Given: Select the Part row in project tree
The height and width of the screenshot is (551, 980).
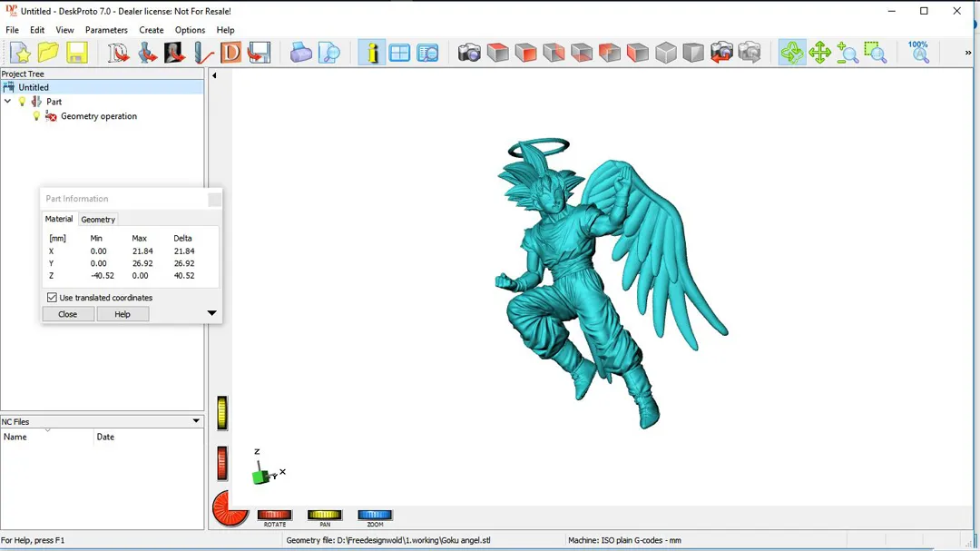Looking at the screenshot, I should (x=54, y=102).
